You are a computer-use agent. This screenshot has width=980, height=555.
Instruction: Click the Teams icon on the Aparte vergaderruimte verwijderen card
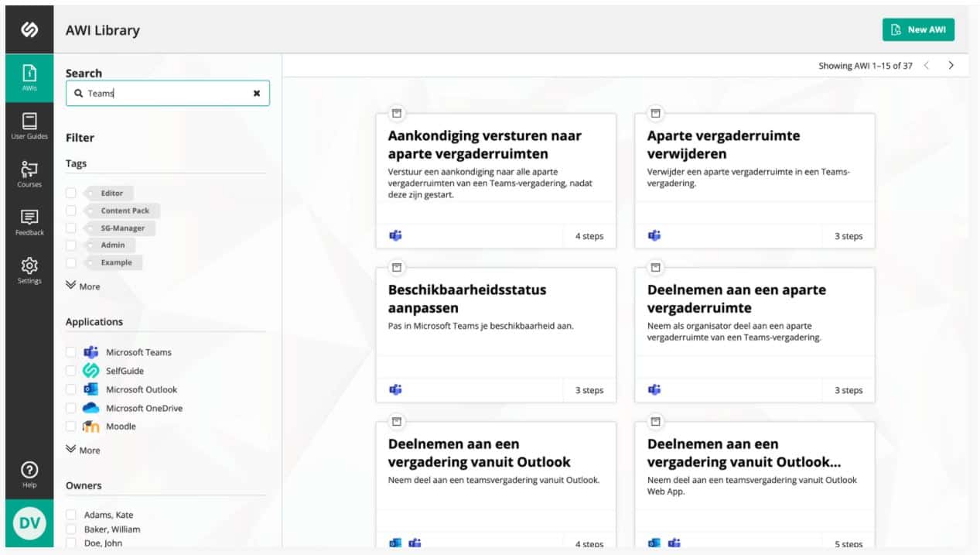tap(654, 235)
